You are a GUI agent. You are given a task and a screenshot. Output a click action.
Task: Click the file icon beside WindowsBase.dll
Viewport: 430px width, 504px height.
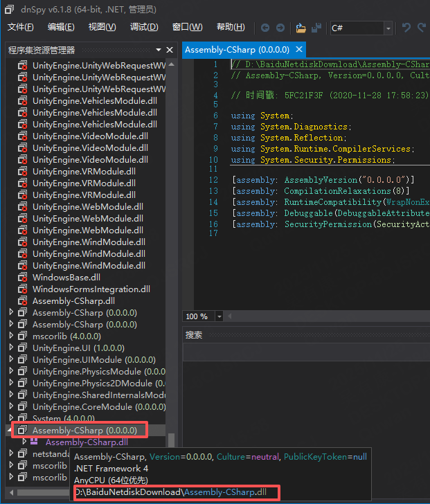22,277
